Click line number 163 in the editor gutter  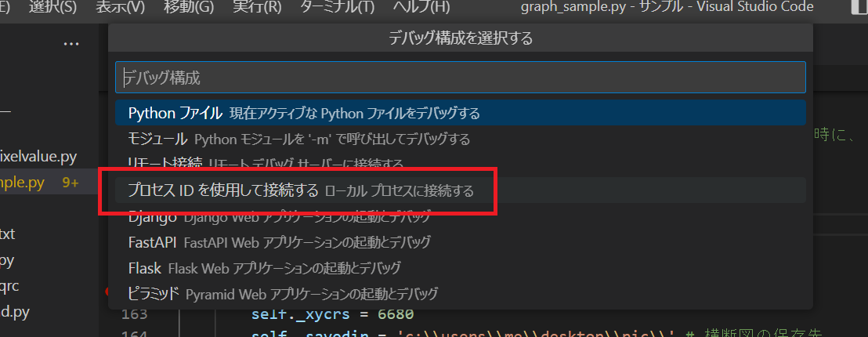[x=135, y=314]
